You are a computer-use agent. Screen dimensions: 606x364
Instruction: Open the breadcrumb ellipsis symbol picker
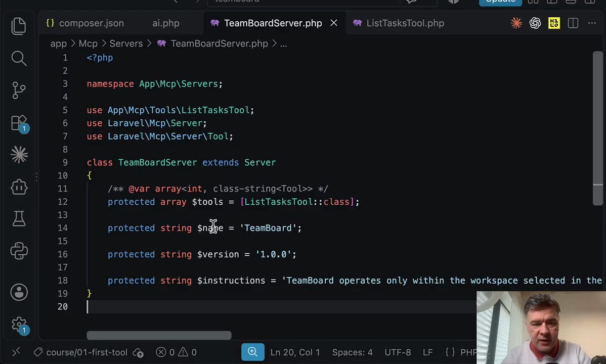tap(283, 43)
